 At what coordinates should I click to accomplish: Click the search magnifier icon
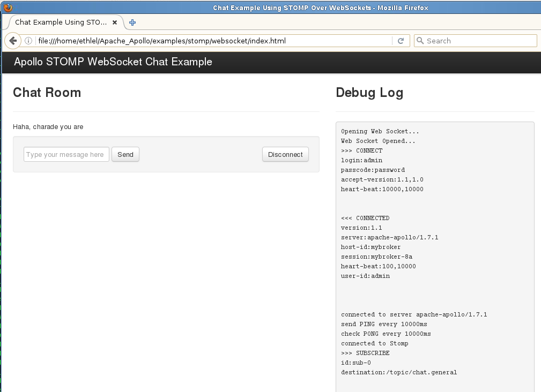[420, 41]
